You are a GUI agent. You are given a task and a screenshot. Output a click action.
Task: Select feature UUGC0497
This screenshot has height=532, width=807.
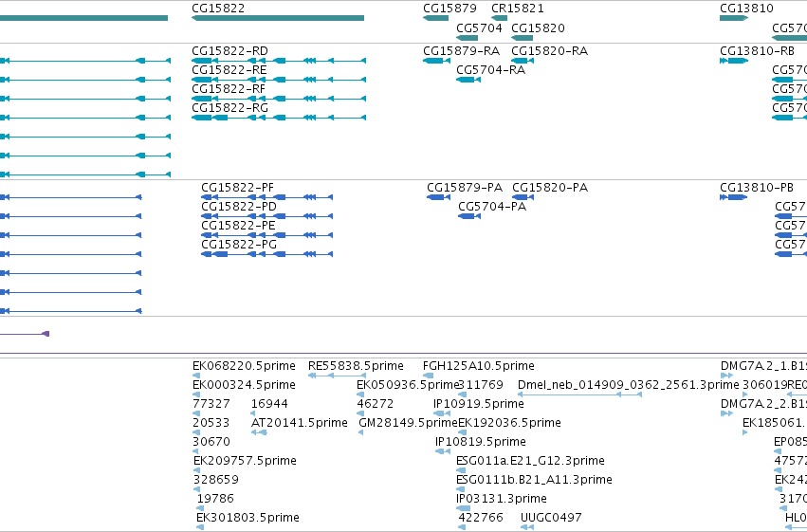[551, 518]
